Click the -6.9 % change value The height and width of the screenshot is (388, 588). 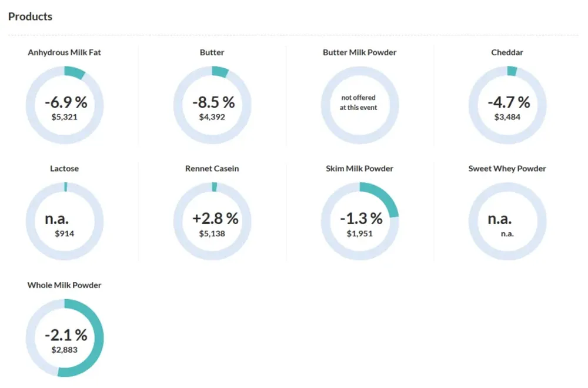point(65,102)
